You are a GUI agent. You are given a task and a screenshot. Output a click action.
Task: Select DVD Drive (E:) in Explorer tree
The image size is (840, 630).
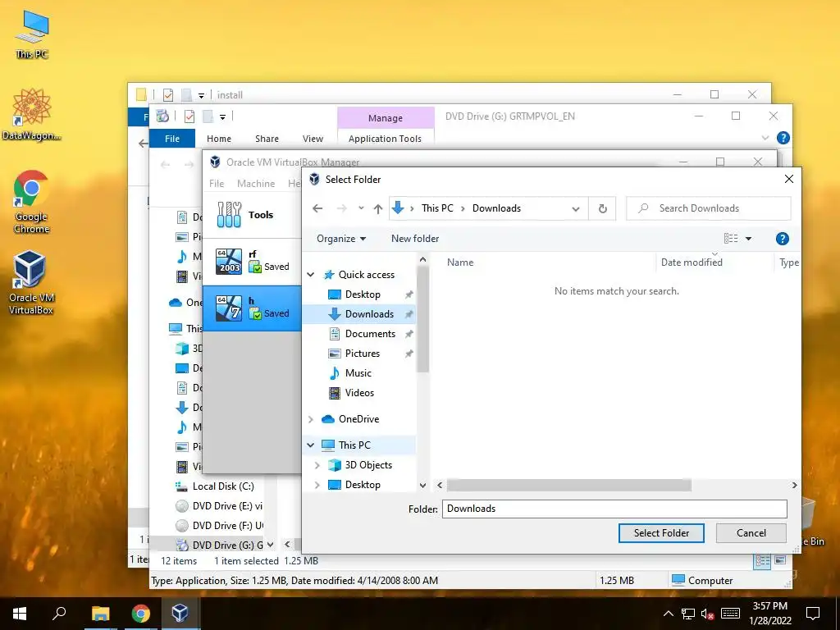(219, 506)
